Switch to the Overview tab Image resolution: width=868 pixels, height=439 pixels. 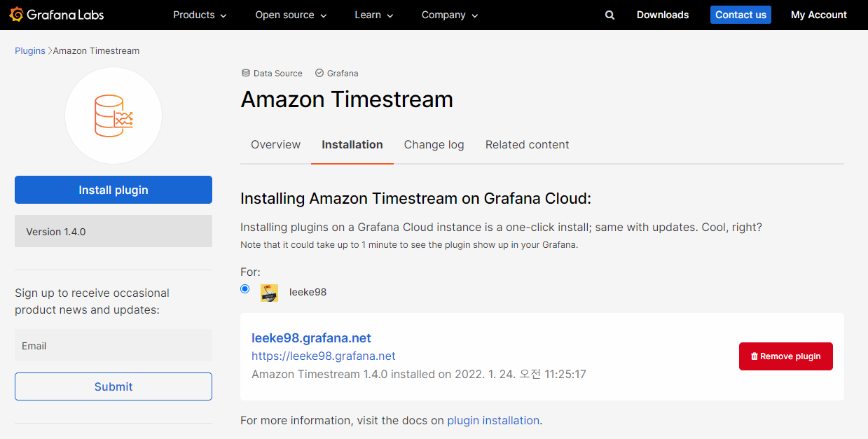pos(275,145)
